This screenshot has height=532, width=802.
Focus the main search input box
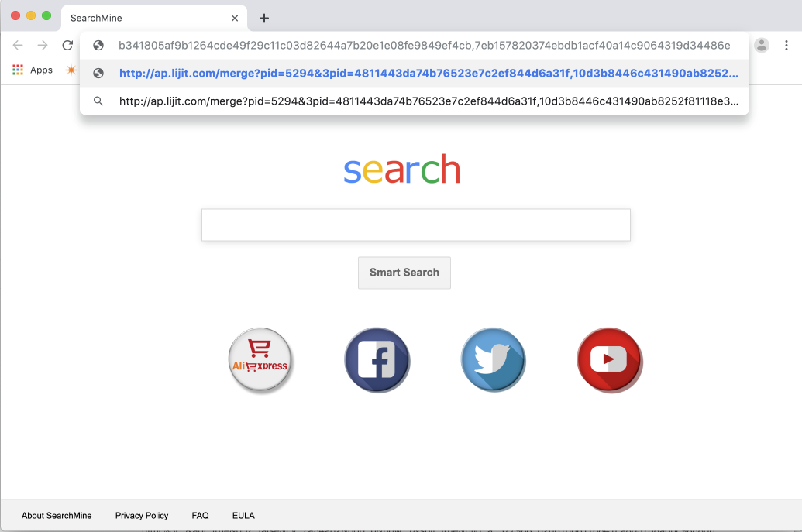click(416, 225)
